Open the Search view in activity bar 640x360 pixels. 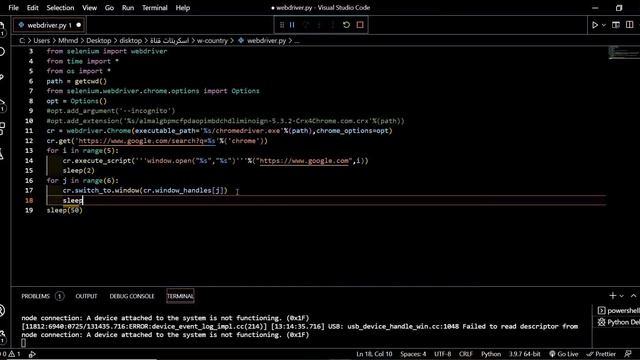pyautogui.click(x=2, y=52)
